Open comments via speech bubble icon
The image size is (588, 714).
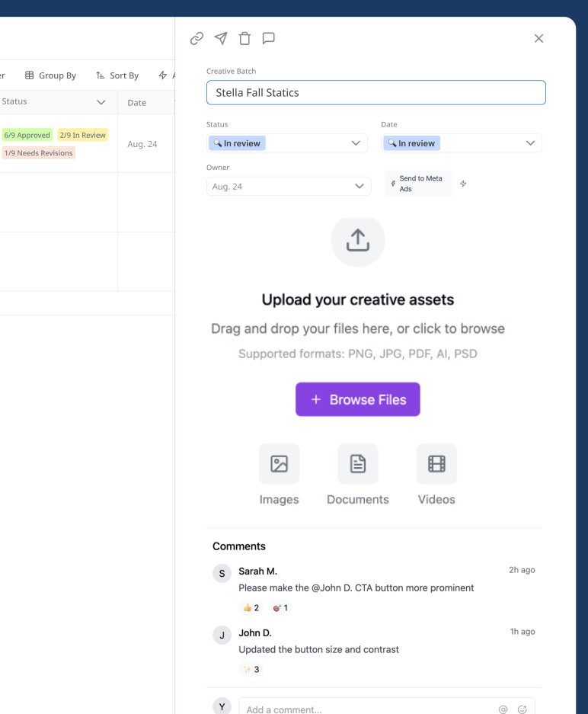tap(268, 38)
